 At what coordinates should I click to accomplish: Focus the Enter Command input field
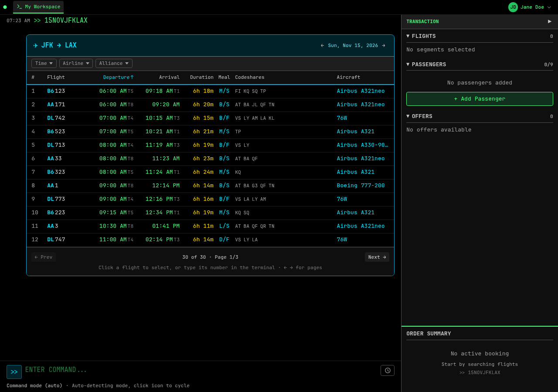[201, 370]
